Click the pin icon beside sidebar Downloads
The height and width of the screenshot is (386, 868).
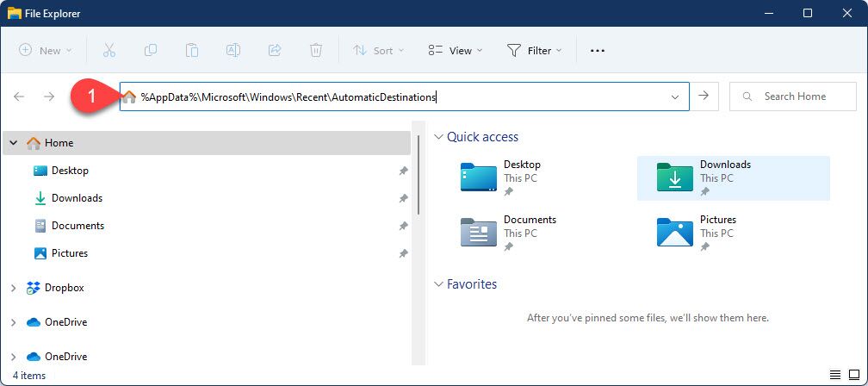404,198
